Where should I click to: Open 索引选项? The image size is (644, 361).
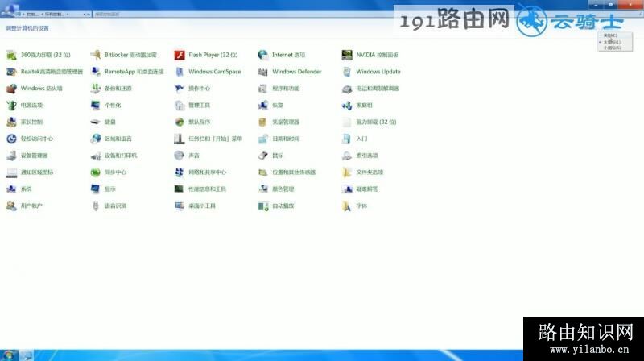point(360,156)
